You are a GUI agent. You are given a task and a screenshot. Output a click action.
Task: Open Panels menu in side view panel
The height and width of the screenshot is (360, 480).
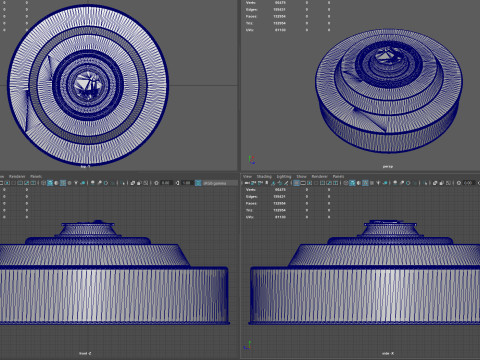[x=338, y=176]
